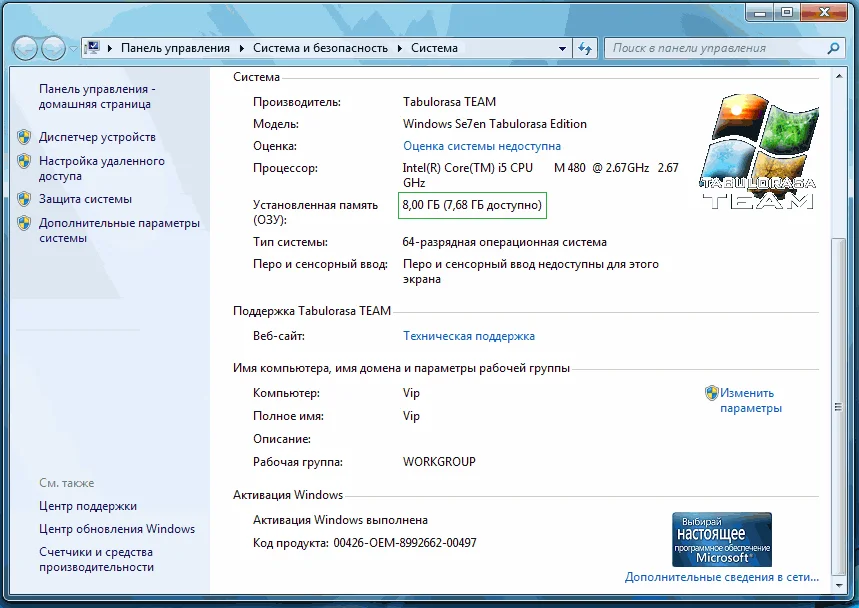Click the Tabulorasa TEAM Windows logo
This screenshot has height=608, width=859.
759,152
